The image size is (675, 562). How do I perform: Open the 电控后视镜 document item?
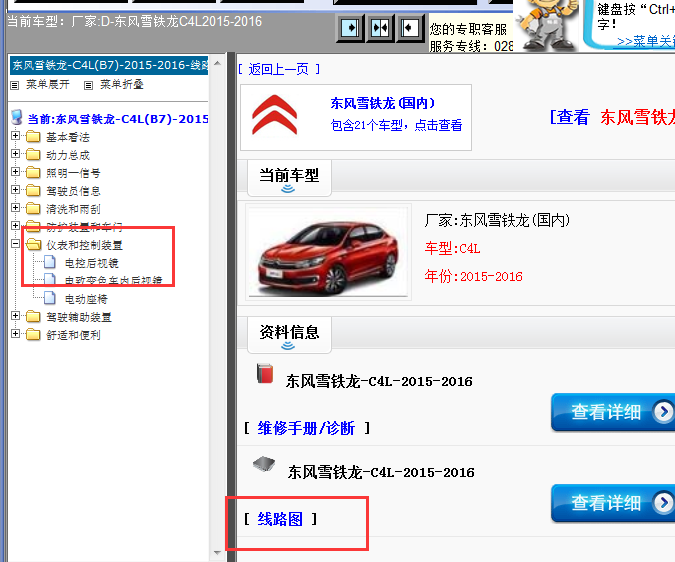click(91, 263)
